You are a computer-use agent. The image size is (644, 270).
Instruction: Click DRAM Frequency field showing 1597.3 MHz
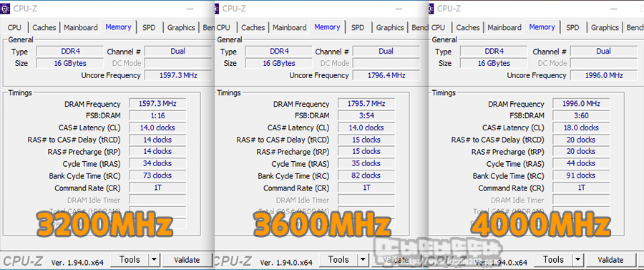point(157,104)
